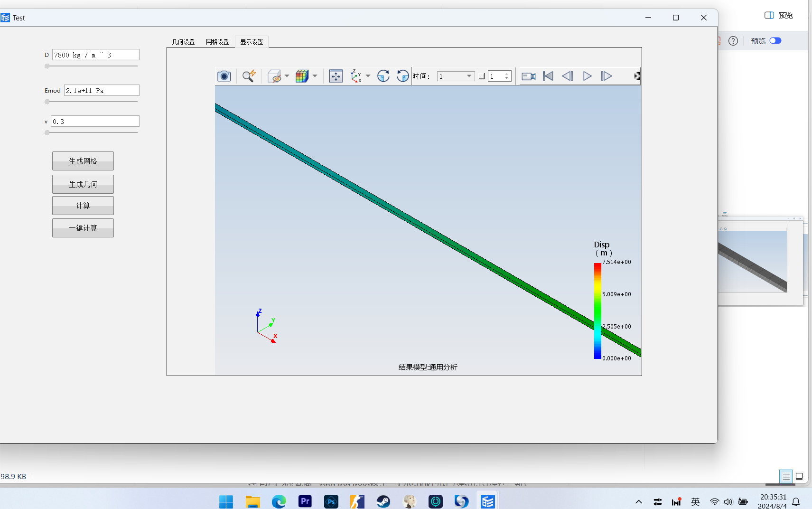The height and width of the screenshot is (509, 812).
Task: Jump to the first frame
Action: click(548, 76)
